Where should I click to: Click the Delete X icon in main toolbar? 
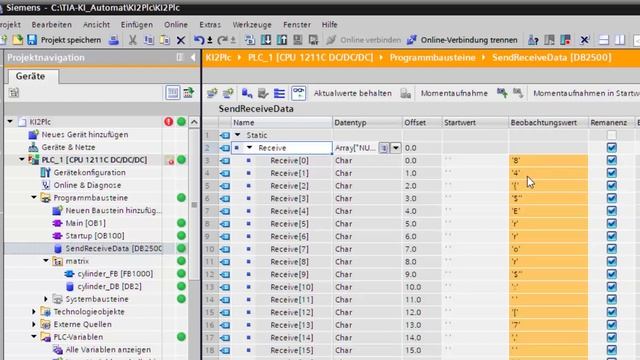(x=181, y=40)
